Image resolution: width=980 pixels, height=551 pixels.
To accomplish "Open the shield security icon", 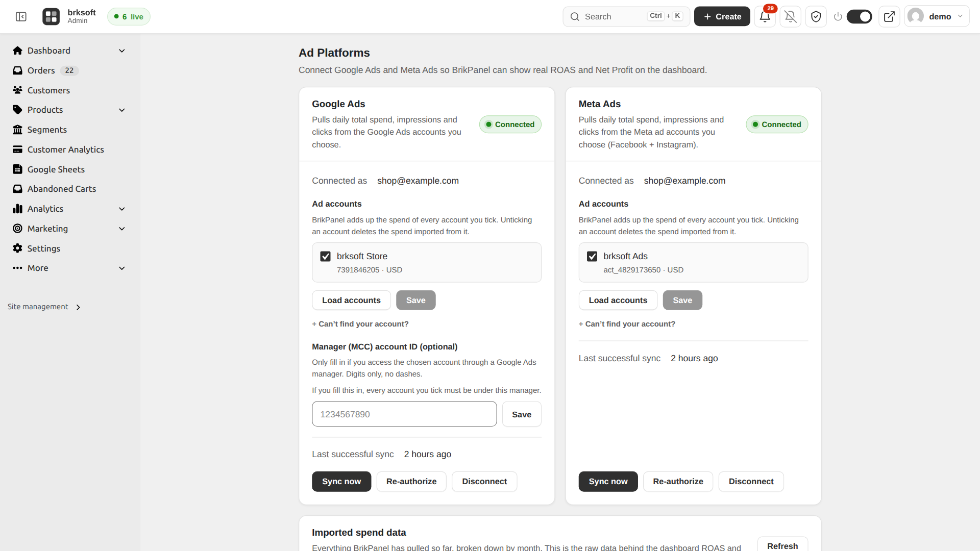I will (816, 17).
